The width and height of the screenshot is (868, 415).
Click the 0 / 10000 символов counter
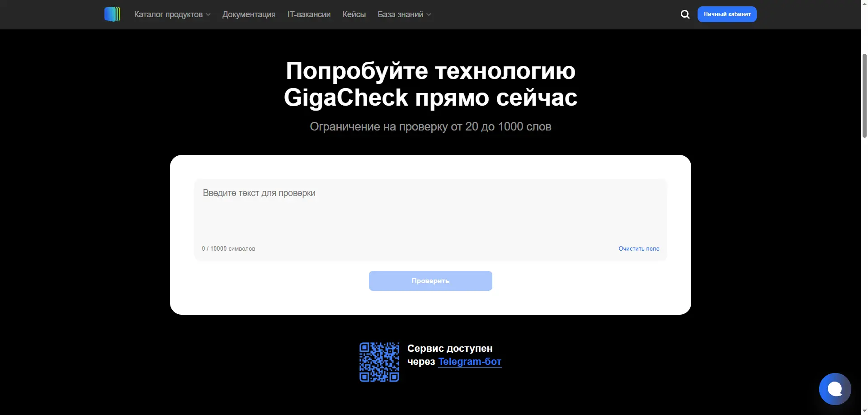click(228, 249)
